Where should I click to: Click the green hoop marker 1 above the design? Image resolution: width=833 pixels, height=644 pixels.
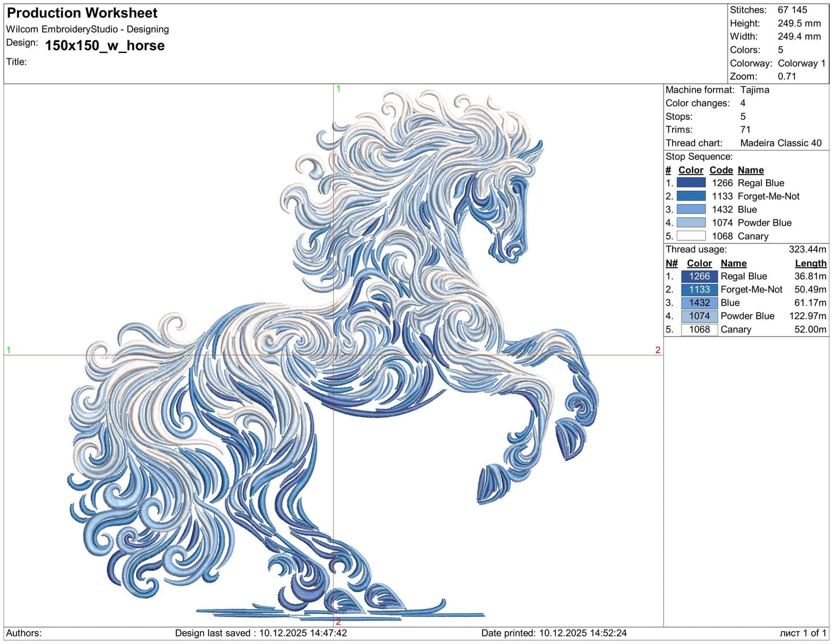pos(338,89)
